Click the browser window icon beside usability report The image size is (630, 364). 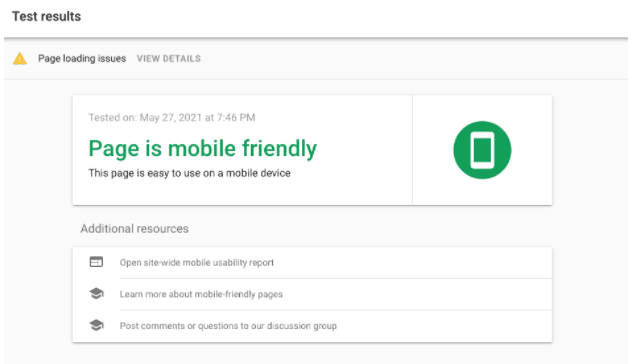tap(96, 262)
